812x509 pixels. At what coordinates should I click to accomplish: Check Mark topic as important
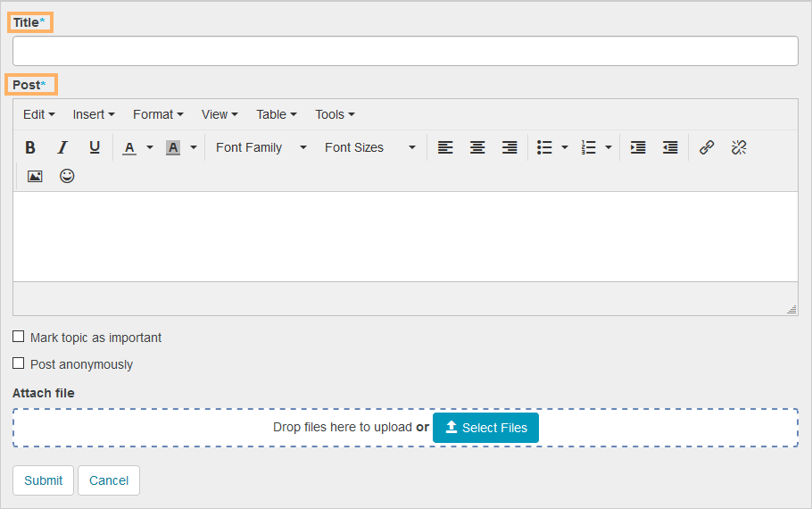coord(19,337)
